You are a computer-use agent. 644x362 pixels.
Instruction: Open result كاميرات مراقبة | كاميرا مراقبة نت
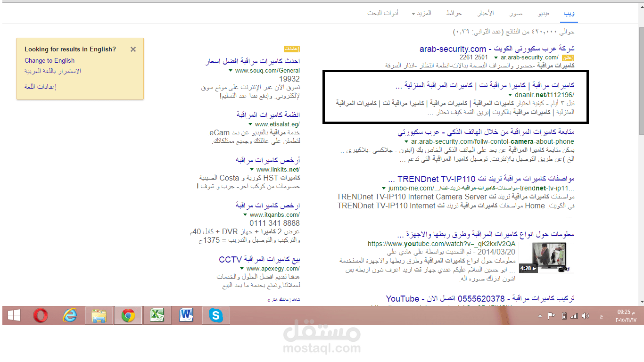[485, 85]
